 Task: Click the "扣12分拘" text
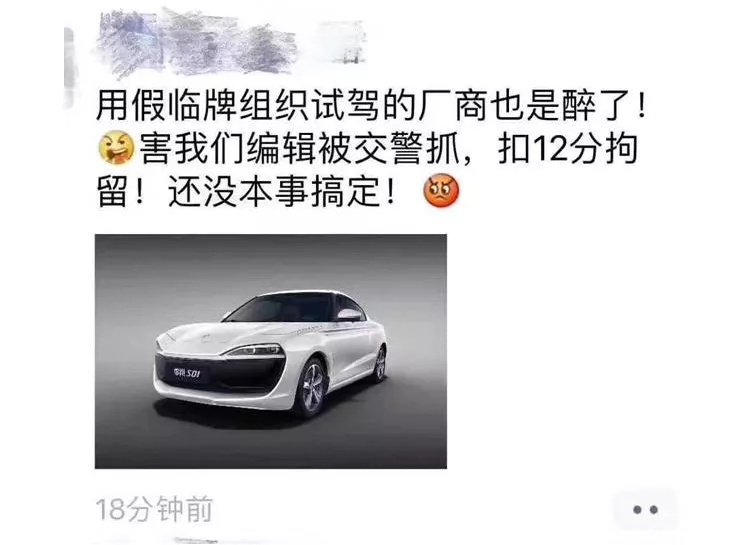point(567,149)
